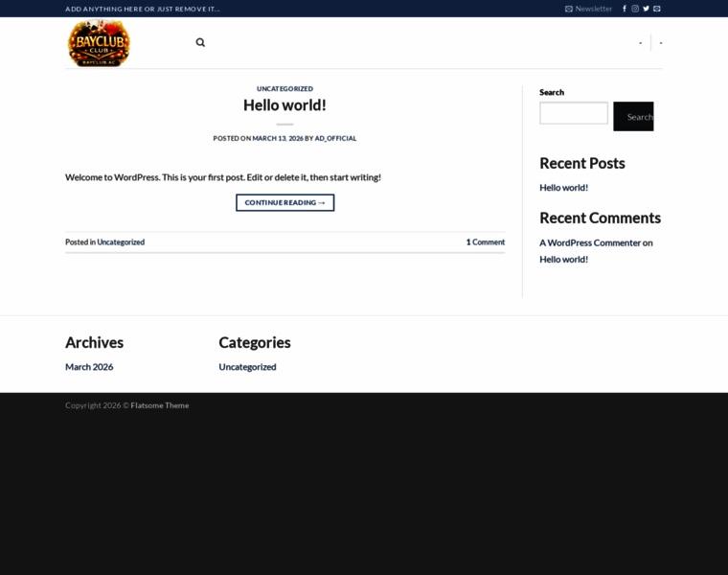Open the Instagram social icon
This screenshot has width=728, height=575.
(x=635, y=9)
